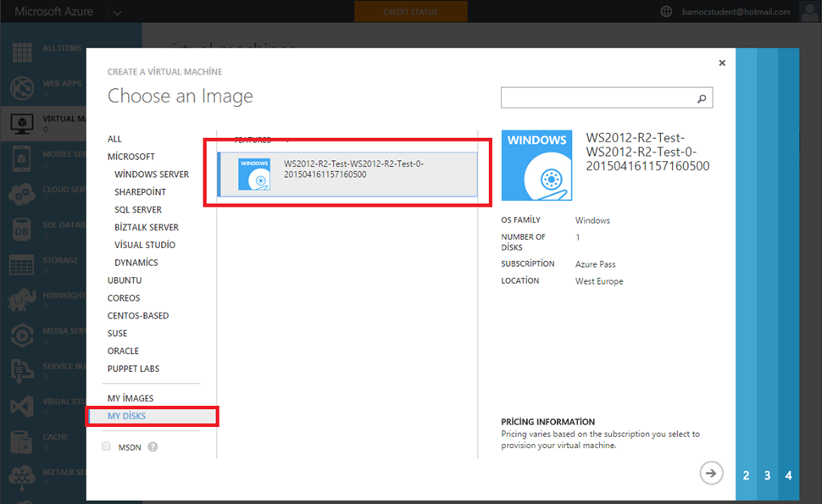Click the West Europe location value

[599, 281]
